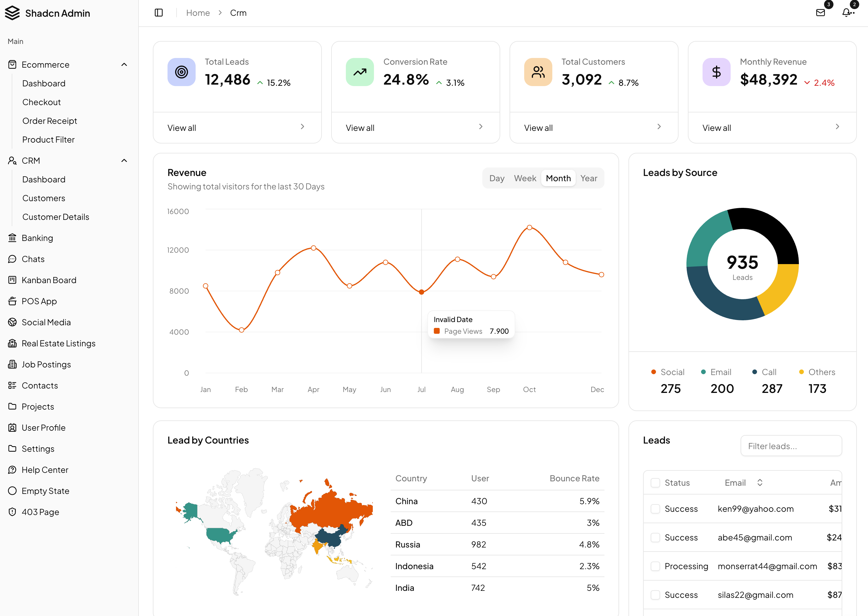Image resolution: width=868 pixels, height=616 pixels.
Task: Click the Shadcn Admin logo
Action: tap(12, 13)
